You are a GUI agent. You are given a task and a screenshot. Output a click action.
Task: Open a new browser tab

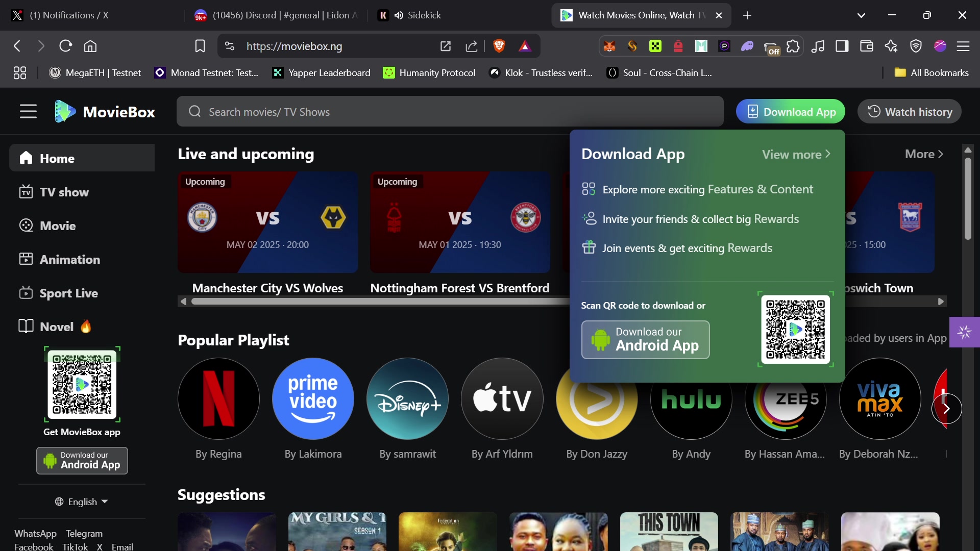(747, 15)
